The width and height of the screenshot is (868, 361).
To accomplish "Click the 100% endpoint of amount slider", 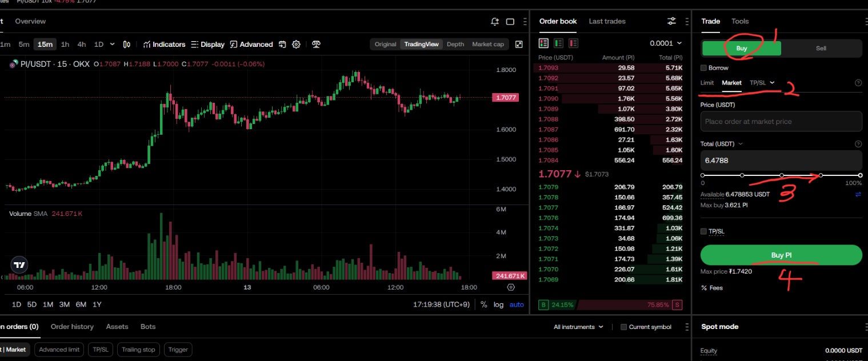I will pyautogui.click(x=860, y=175).
